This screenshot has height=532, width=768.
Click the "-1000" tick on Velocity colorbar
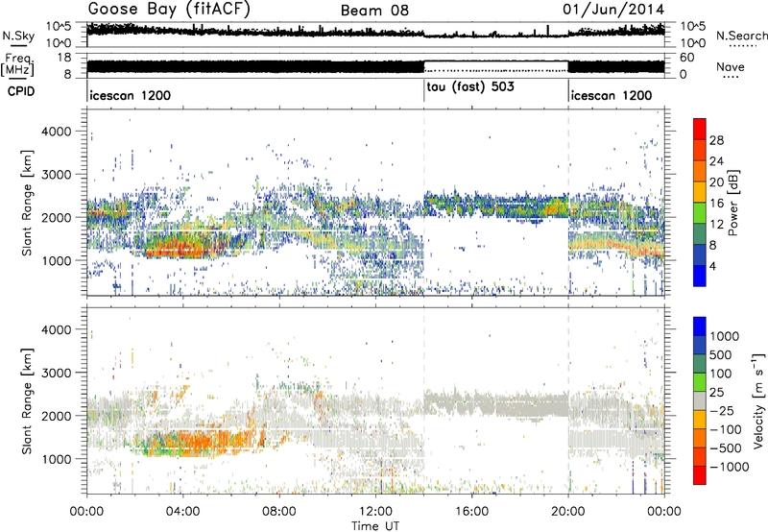tap(730, 467)
